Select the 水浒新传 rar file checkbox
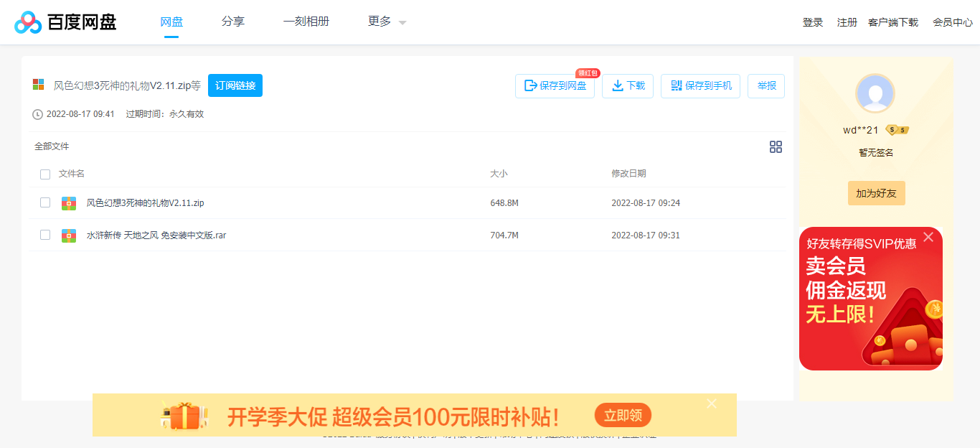The image size is (980, 448). pos(45,235)
